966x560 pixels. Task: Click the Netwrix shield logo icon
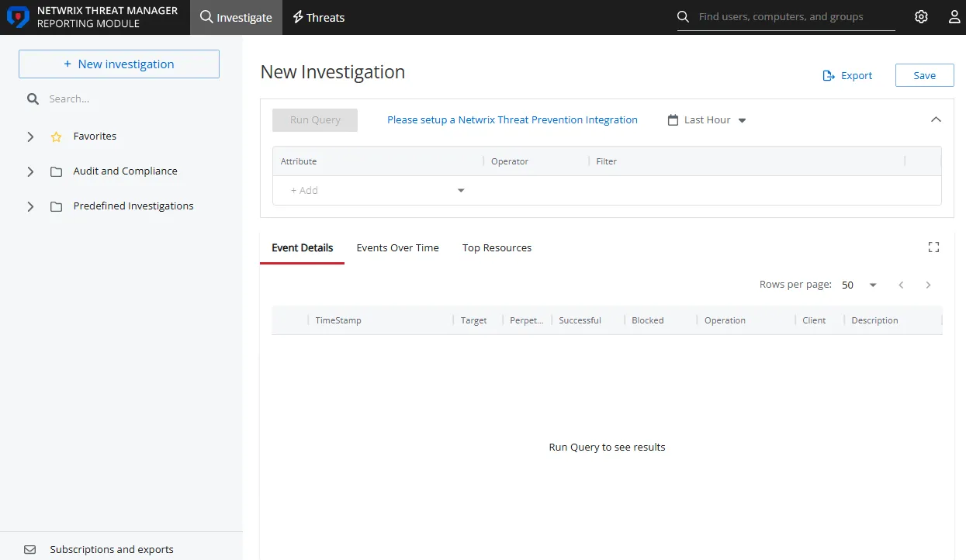18,17
